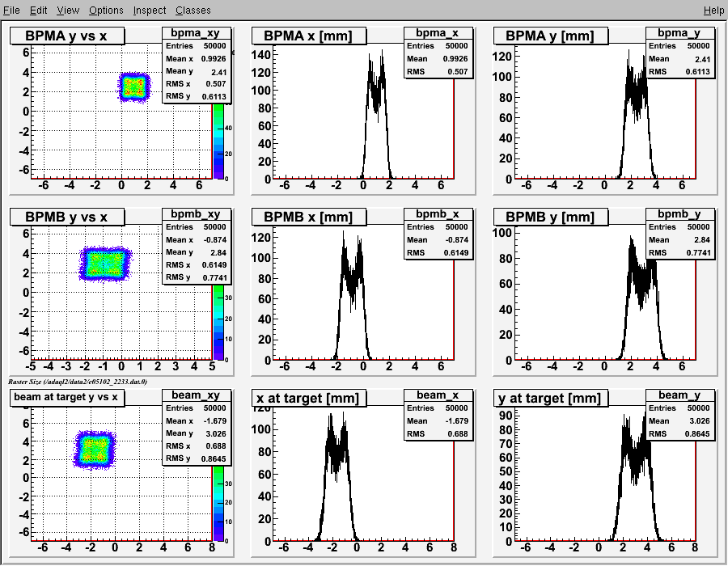Click the beam at target color palette bar
The image size is (728, 566).
(x=218, y=504)
